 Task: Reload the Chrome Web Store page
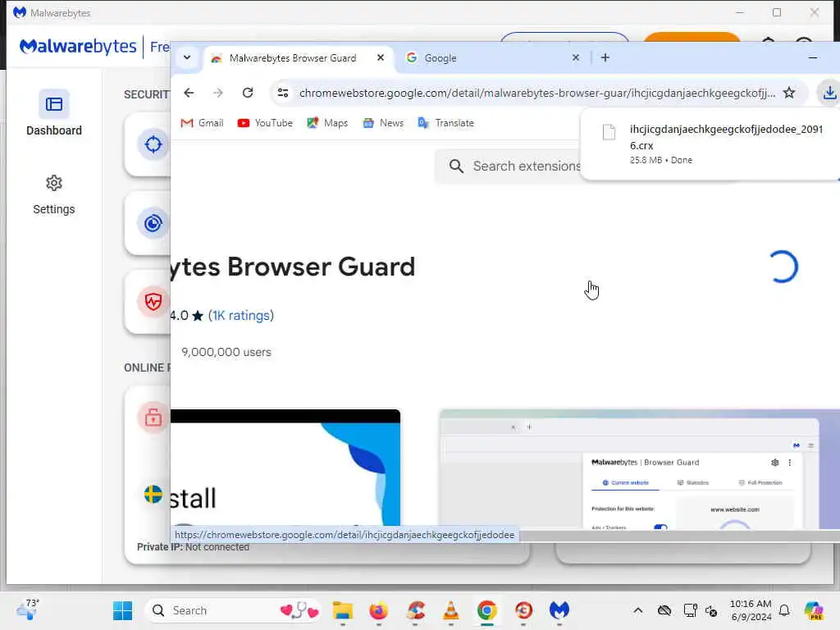click(248, 93)
